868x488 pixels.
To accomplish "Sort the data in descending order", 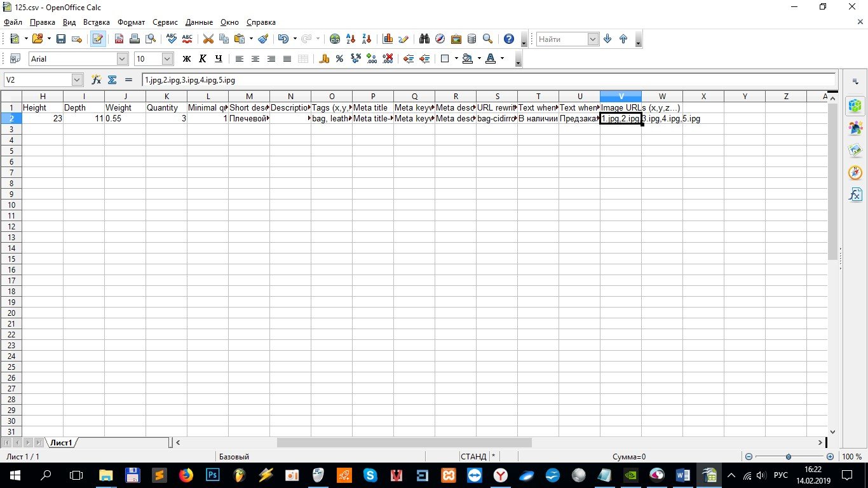I will click(367, 39).
